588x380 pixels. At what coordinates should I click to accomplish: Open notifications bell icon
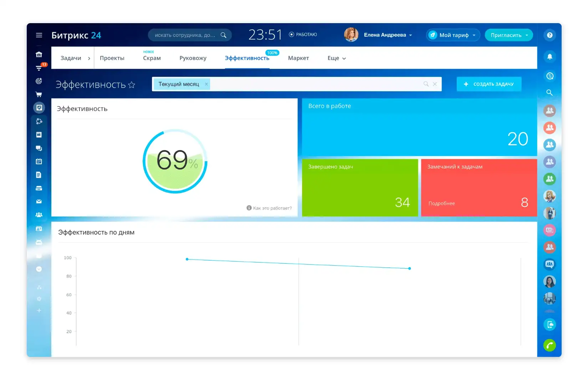click(549, 57)
